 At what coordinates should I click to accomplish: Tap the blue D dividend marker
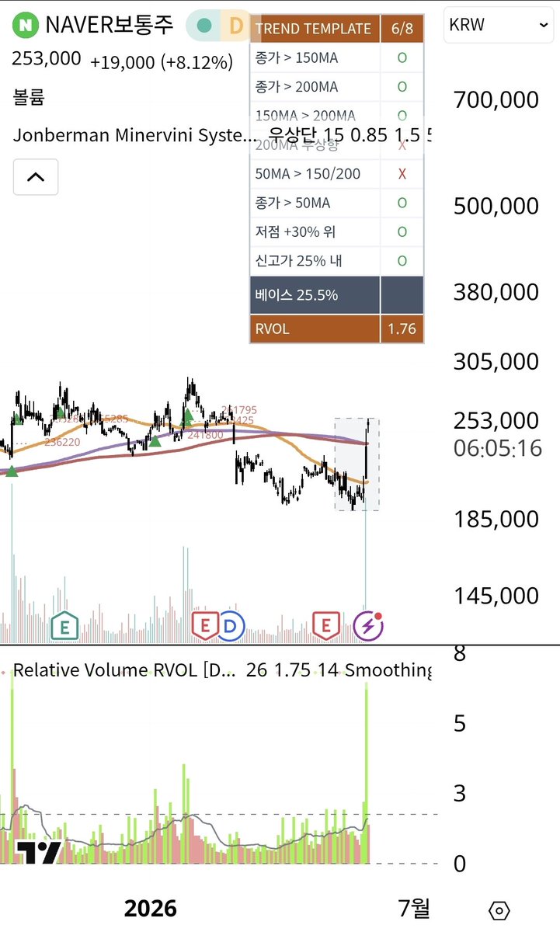point(231,625)
